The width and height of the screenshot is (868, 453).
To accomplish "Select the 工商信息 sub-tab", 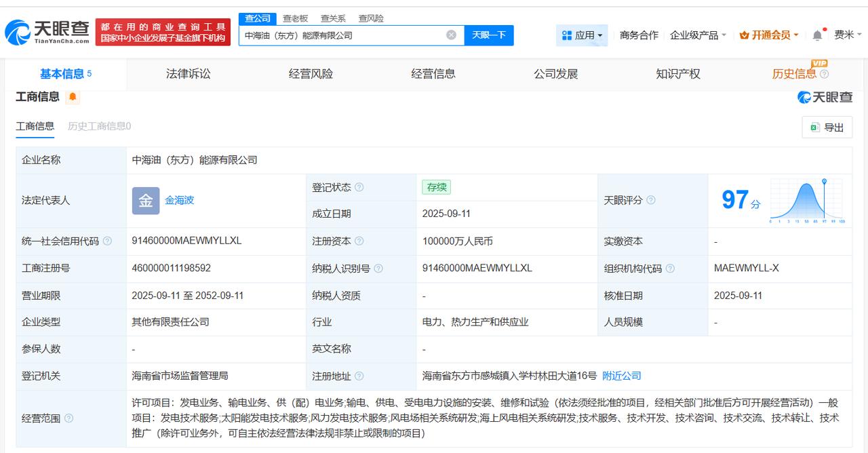I will (35, 126).
